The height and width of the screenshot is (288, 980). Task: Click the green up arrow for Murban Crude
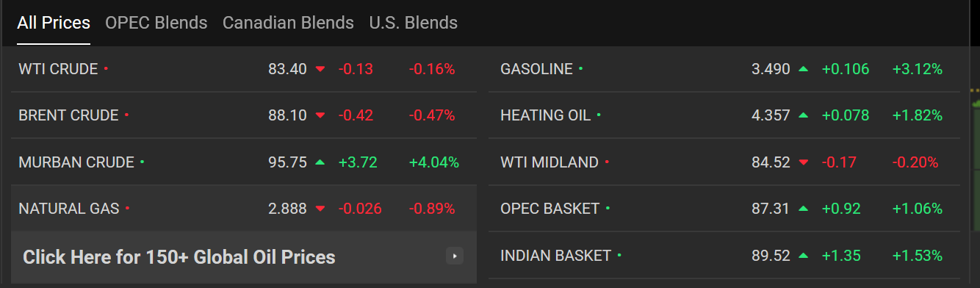point(320,162)
